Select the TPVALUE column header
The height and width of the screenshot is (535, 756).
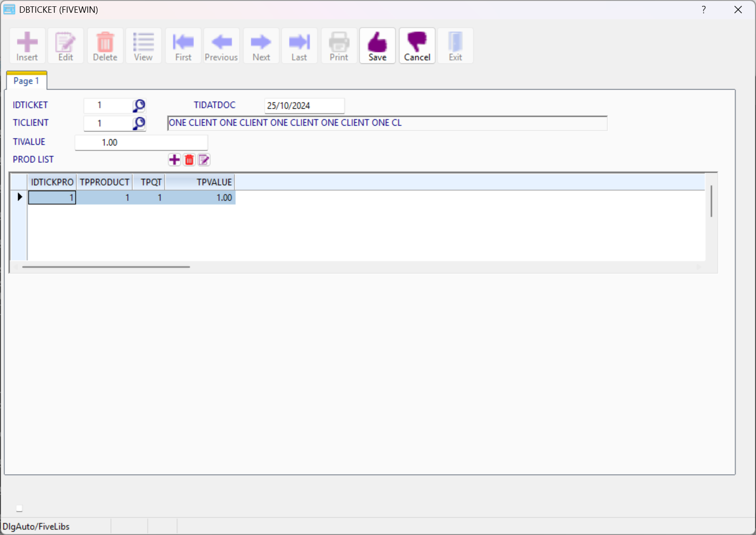tap(200, 182)
